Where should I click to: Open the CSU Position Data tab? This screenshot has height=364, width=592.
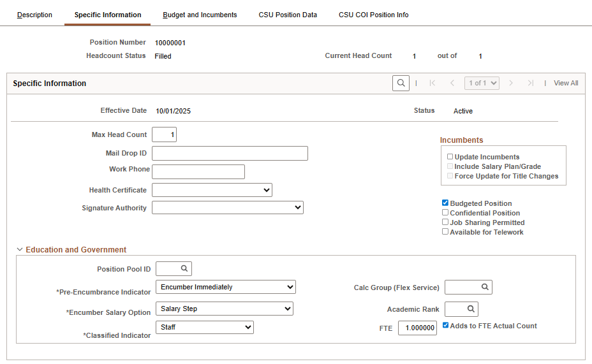(x=288, y=15)
